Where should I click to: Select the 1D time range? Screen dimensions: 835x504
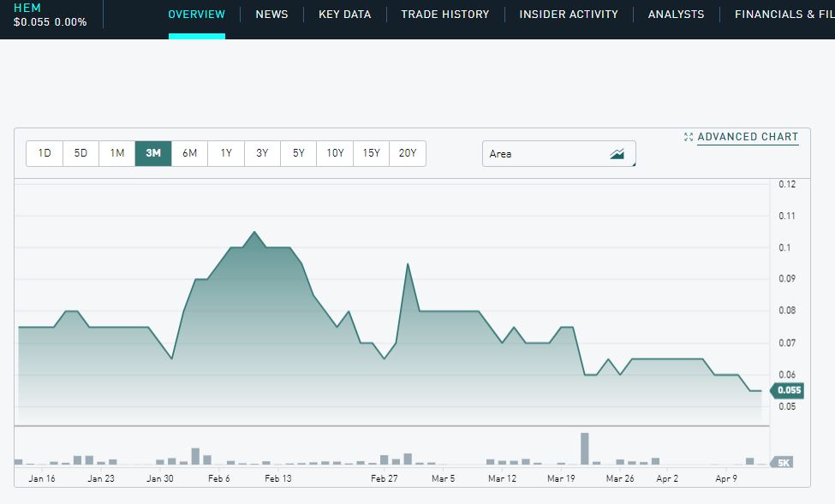pos(44,153)
